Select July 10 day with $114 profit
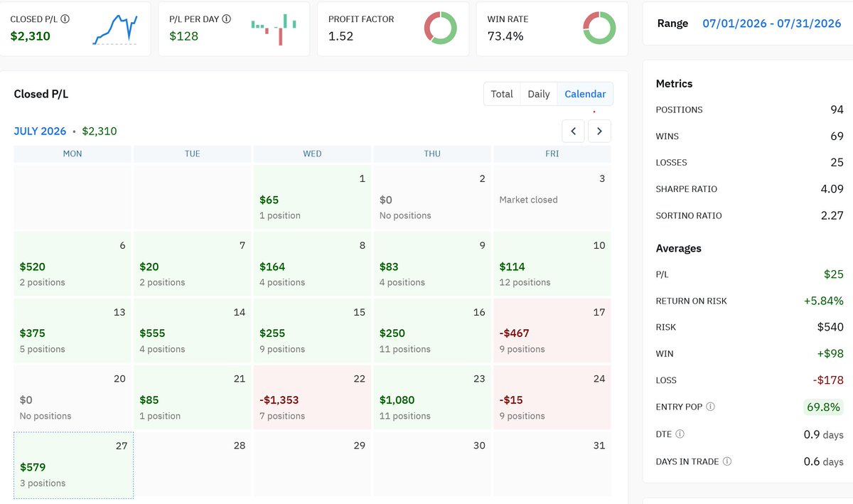 tap(552, 264)
